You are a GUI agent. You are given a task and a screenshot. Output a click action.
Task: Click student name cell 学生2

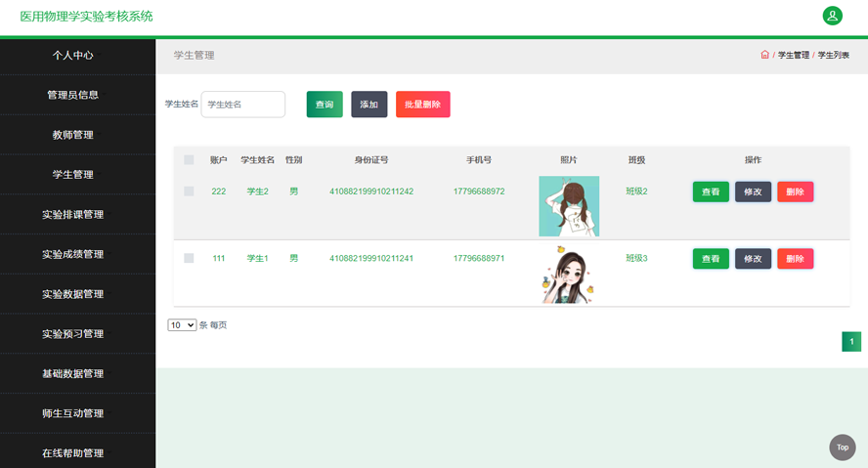click(257, 191)
